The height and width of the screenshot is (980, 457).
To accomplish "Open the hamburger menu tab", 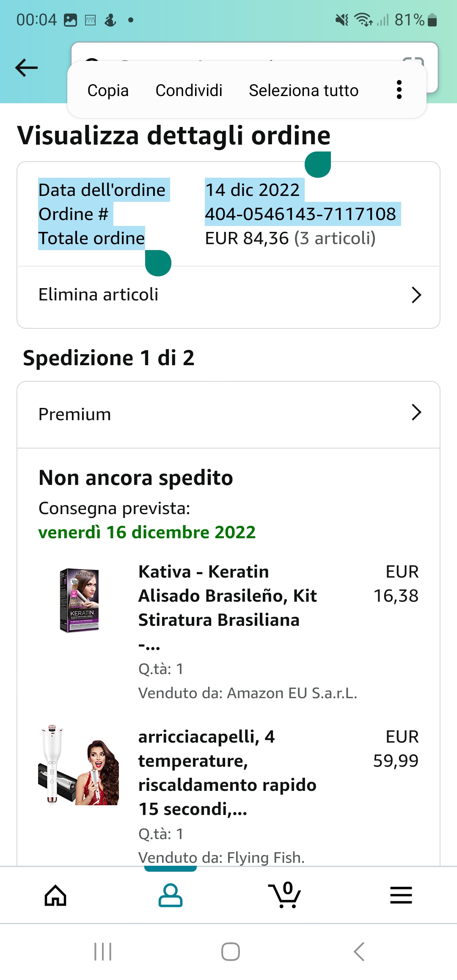I will coord(400,895).
